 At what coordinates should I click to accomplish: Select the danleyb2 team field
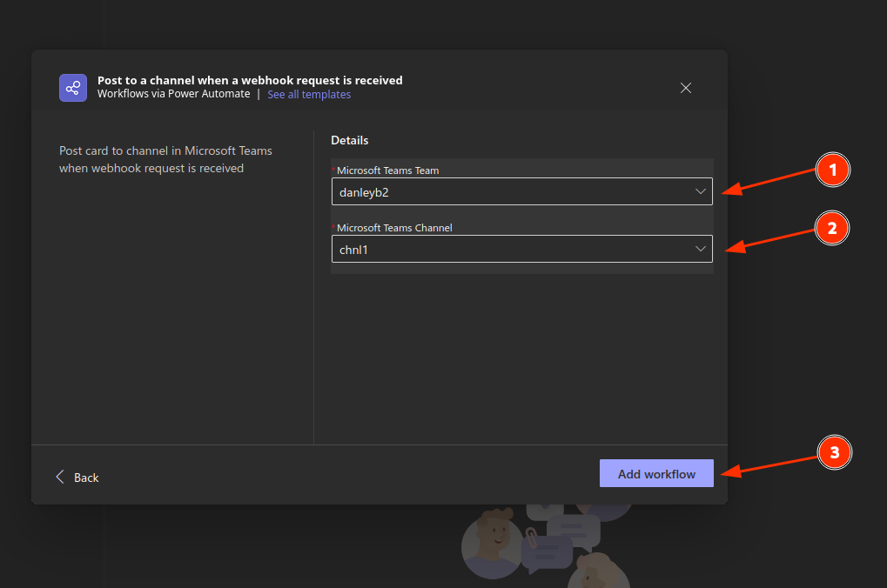505,191
